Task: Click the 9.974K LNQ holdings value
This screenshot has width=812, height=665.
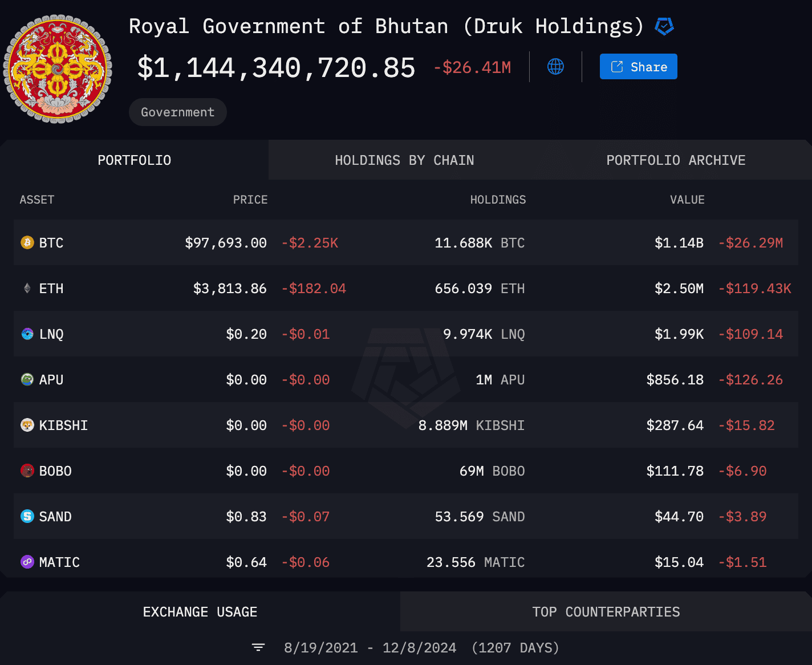Action: coord(484,334)
